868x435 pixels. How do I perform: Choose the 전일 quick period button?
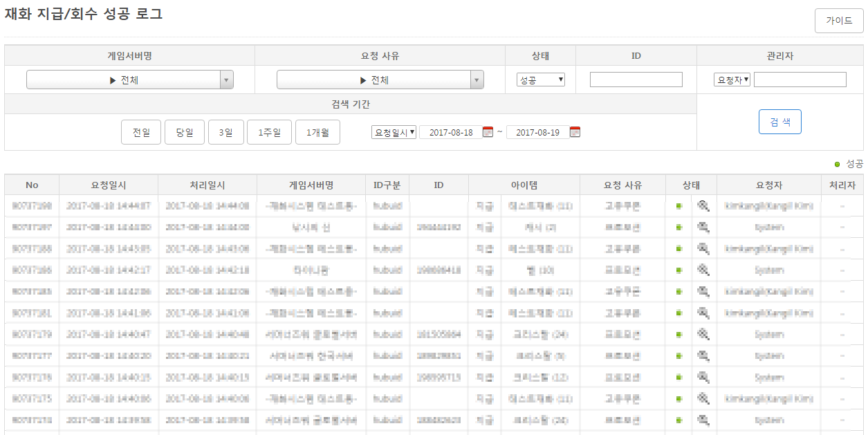click(x=141, y=132)
